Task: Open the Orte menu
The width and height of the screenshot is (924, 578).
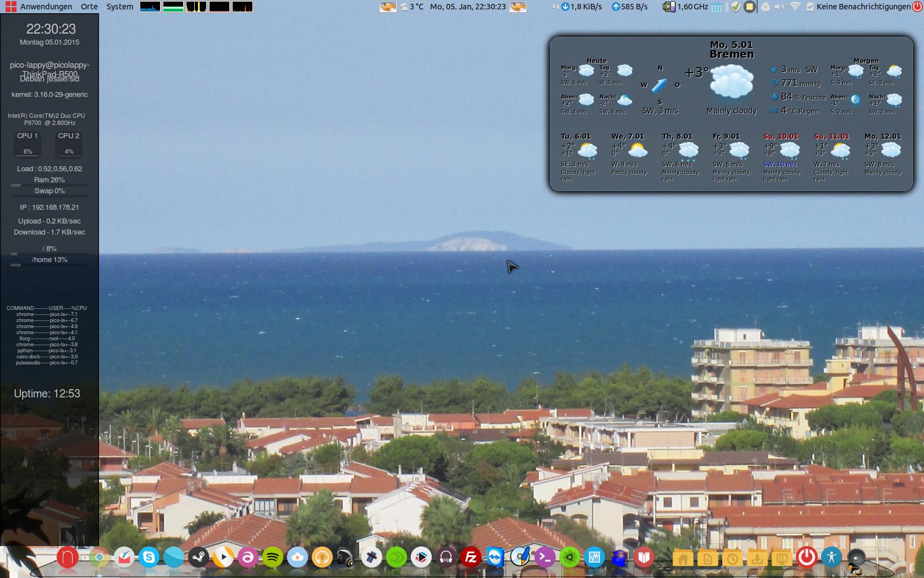Action: [x=89, y=7]
